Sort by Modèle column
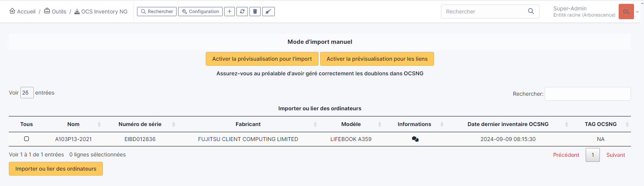Viewport: 644px width, 186px height. click(351, 124)
